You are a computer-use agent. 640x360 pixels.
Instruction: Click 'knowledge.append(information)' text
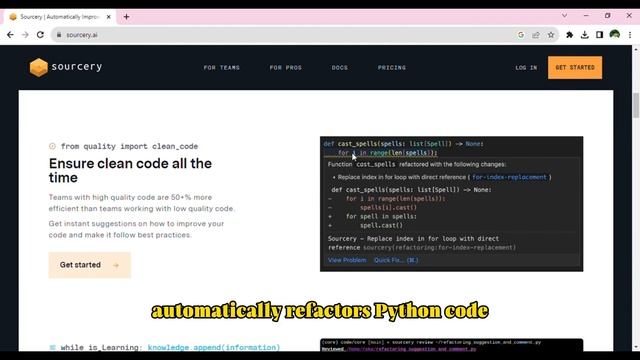coord(214,347)
